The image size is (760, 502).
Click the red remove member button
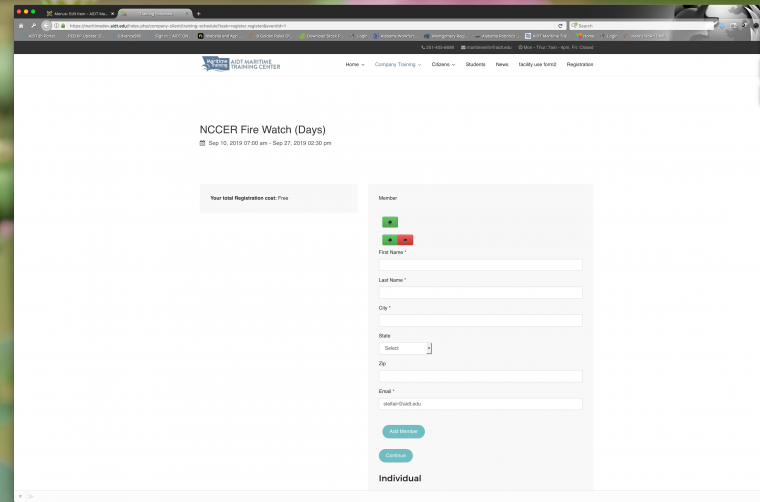coord(405,240)
